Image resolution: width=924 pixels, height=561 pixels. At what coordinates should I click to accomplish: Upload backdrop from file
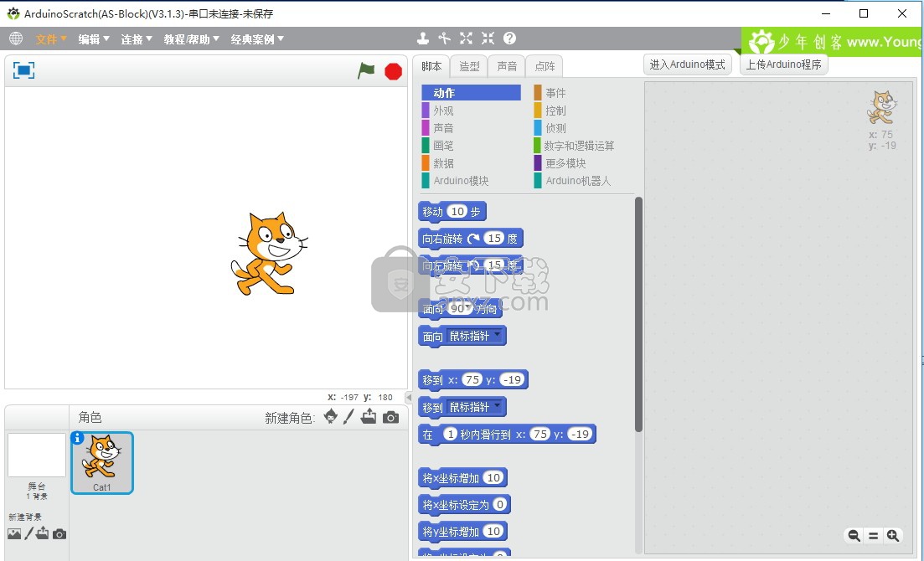coord(43,533)
